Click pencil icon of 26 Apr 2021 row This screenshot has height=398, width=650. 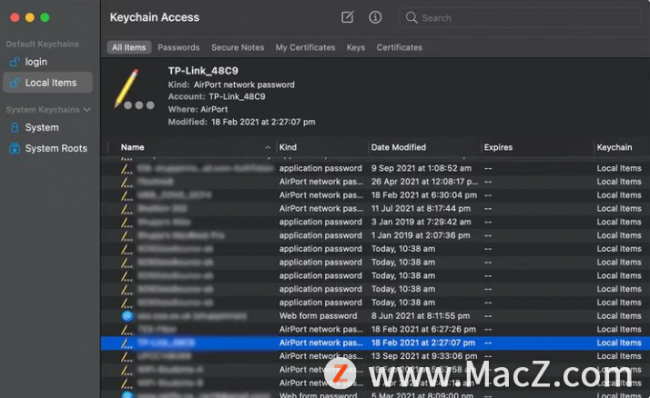click(126, 182)
